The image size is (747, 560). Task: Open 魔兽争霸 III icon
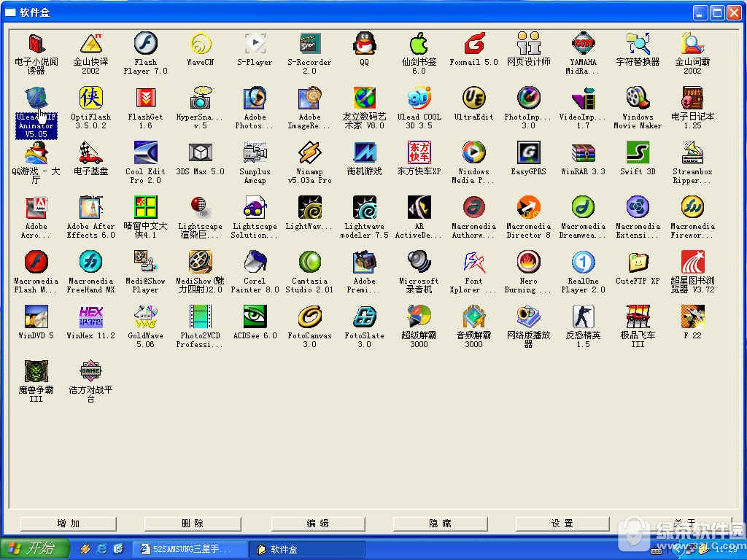pyautogui.click(x=36, y=372)
